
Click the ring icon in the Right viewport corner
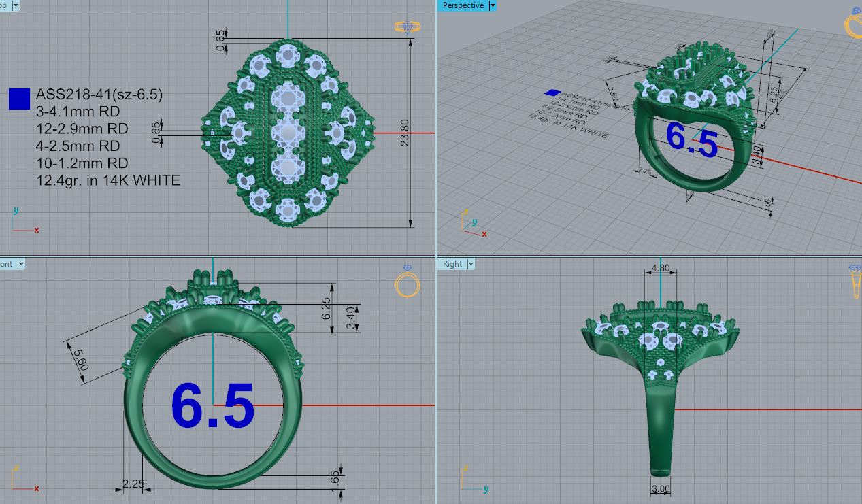tap(856, 281)
